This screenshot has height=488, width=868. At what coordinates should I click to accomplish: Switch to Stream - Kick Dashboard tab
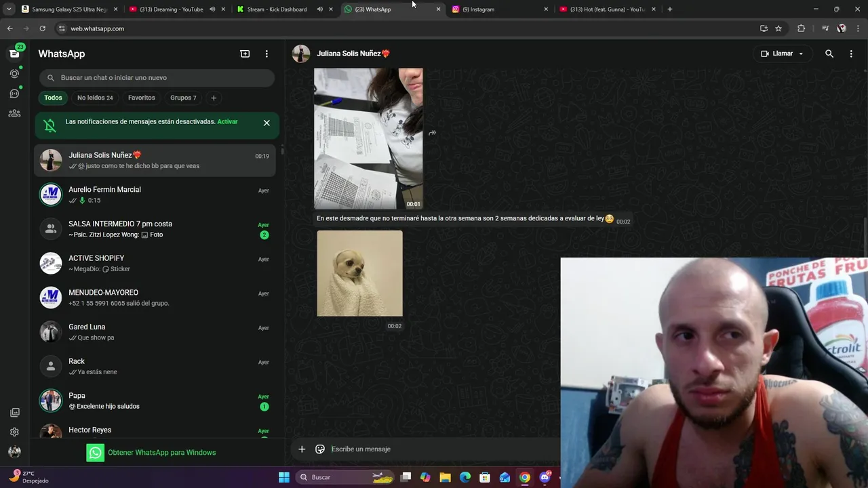[x=277, y=9]
